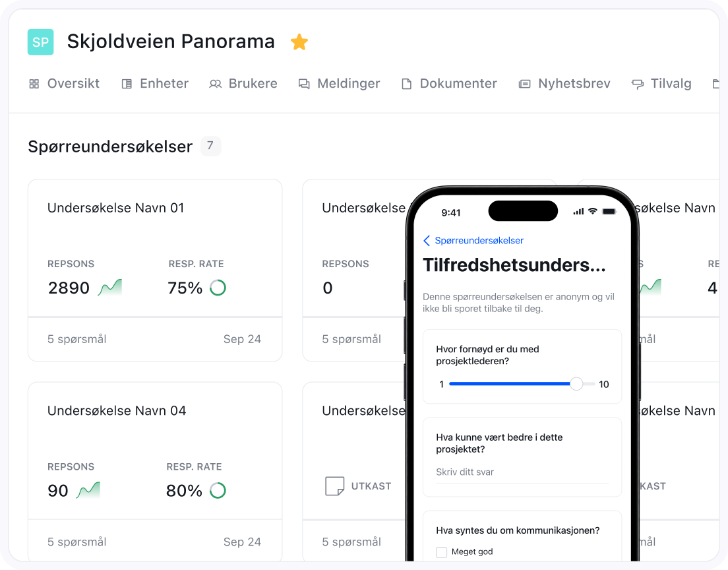
Task: Open the Meldinger tab
Action: (x=340, y=84)
